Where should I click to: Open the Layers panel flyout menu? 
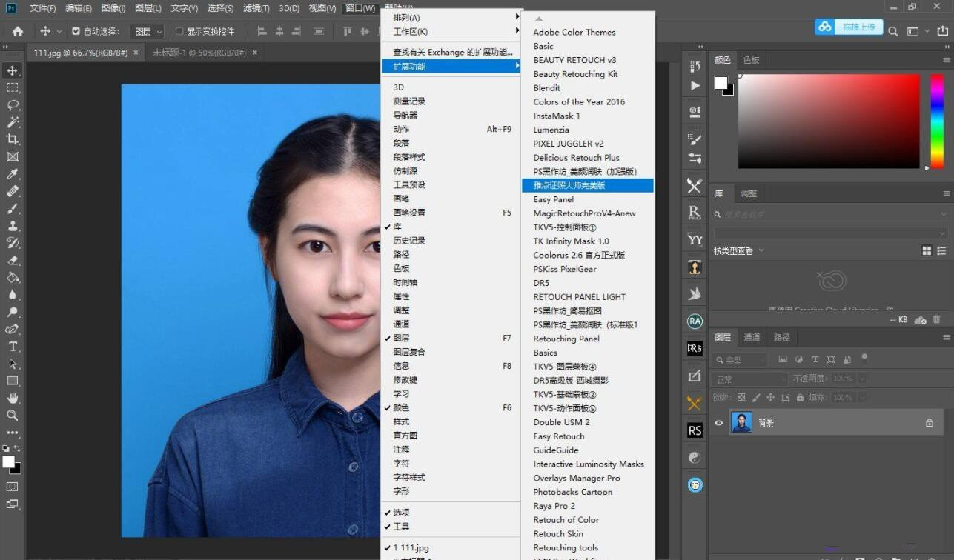point(946,337)
